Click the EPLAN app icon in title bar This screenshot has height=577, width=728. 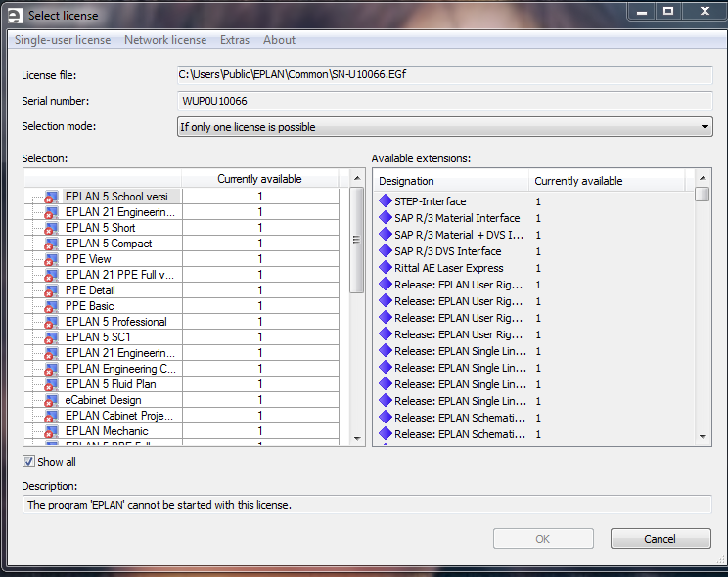16,16
